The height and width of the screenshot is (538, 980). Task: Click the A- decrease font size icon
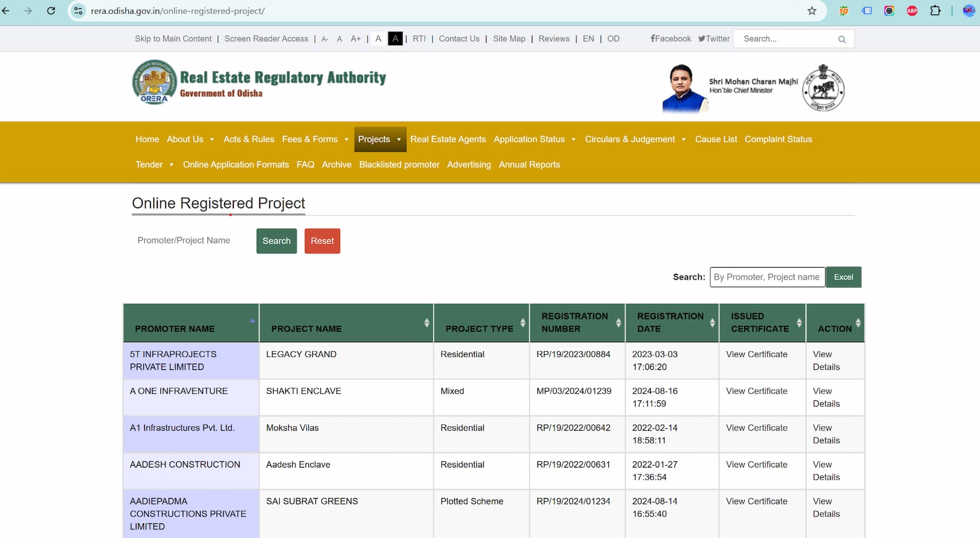pos(325,39)
